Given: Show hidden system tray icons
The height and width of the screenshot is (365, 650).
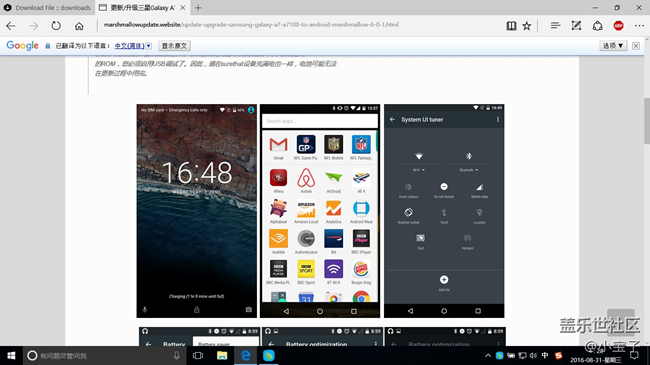Looking at the screenshot, I should pyautogui.click(x=488, y=355).
